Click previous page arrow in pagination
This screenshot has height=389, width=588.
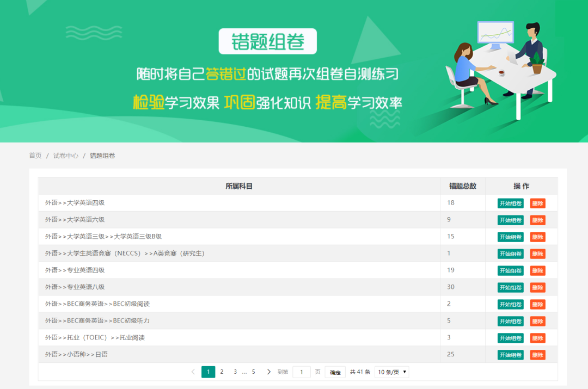(x=193, y=372)
